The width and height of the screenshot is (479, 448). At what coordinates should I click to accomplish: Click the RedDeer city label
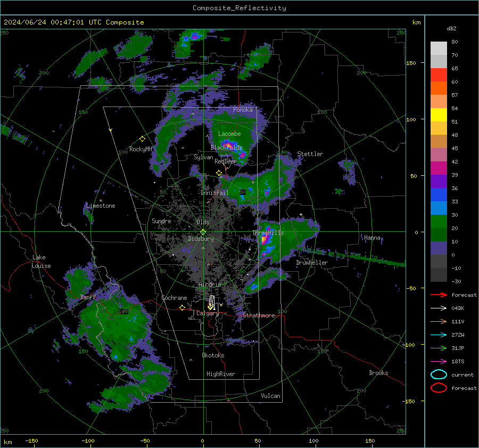226,161
